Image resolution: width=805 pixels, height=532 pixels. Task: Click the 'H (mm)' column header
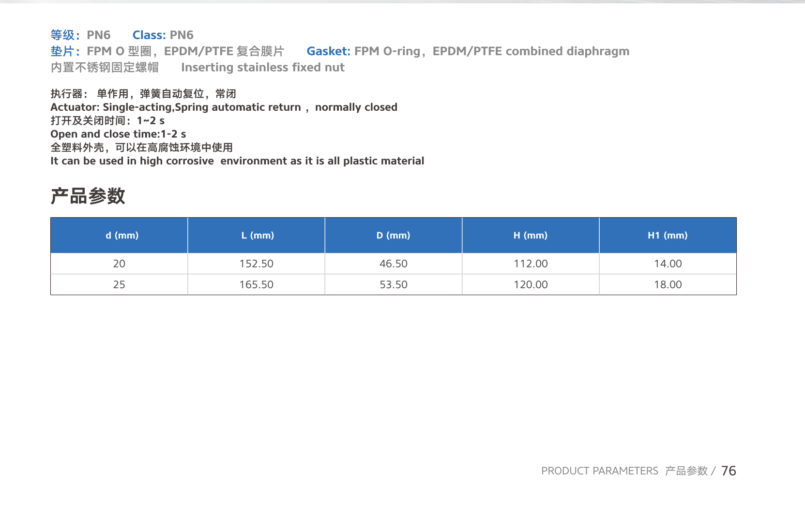(x=531, y=236)
